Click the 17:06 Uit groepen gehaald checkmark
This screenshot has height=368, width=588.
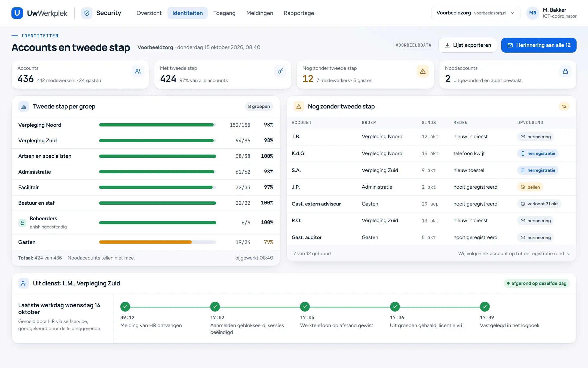[x=395, y=307]
